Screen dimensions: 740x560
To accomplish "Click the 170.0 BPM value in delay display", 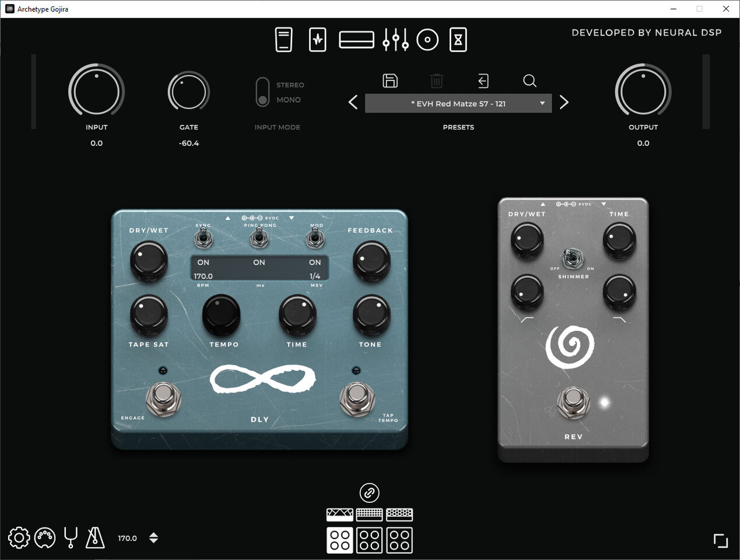I will (x=204, y=276).
